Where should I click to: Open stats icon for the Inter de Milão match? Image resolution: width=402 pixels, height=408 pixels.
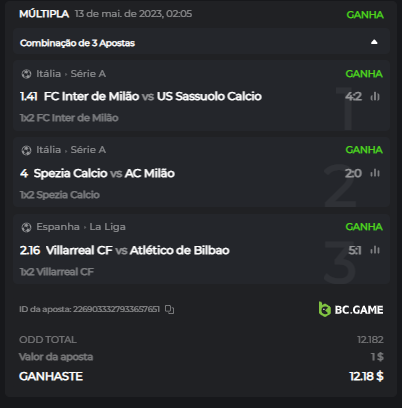(x=375, y=97)
